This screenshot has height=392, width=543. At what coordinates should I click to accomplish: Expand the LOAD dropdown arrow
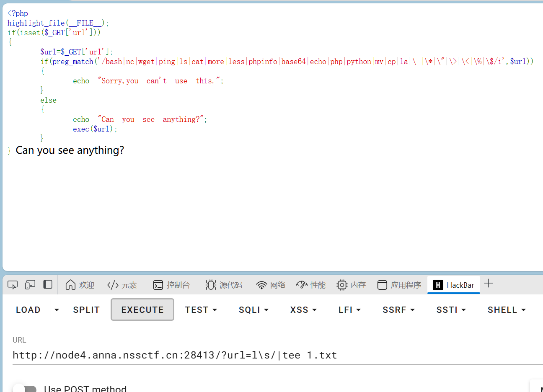coord(57,310)
